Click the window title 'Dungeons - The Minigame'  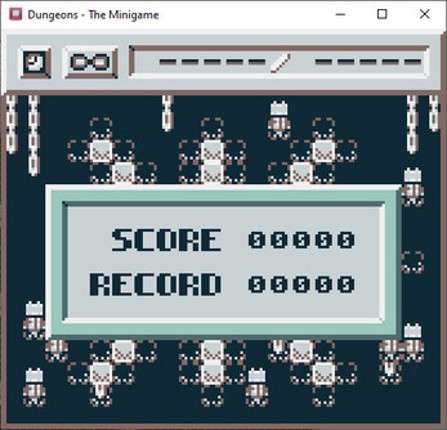[93, 15]
